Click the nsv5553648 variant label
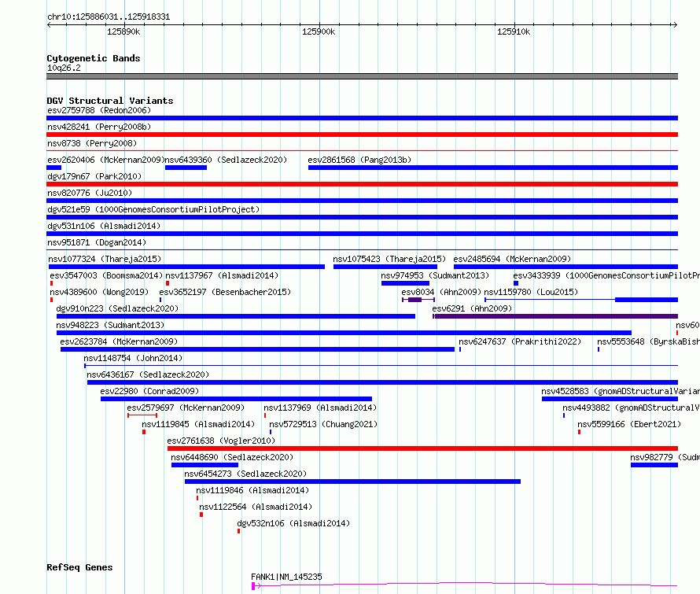 coord(649,341)
